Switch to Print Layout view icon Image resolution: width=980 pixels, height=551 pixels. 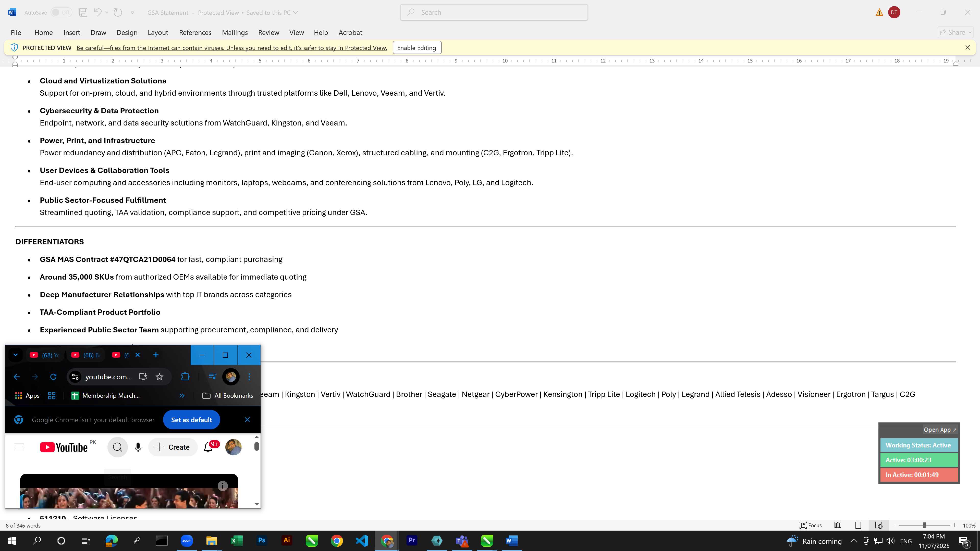[858, 525]
